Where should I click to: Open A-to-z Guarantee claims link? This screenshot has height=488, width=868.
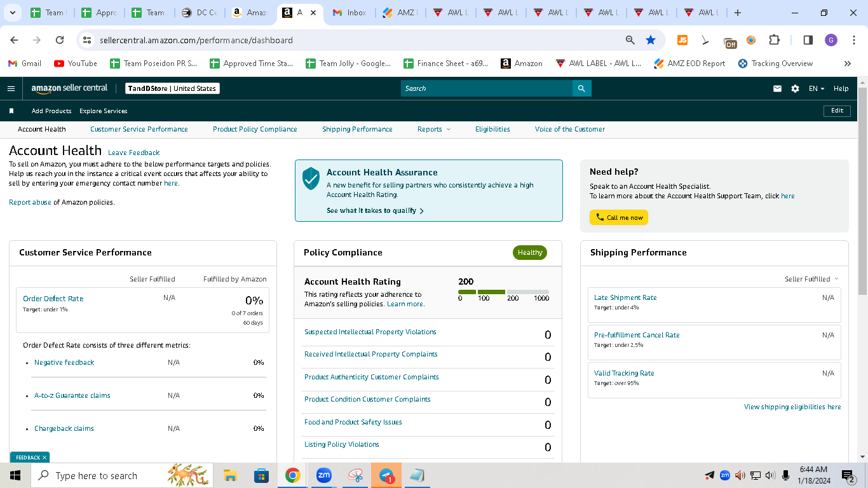72,395
